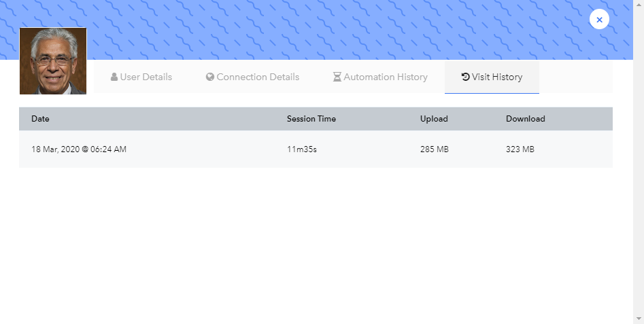Screen dimensions: 644x324
Task: Click the 285 MB upload value
Action: point(434,149)
